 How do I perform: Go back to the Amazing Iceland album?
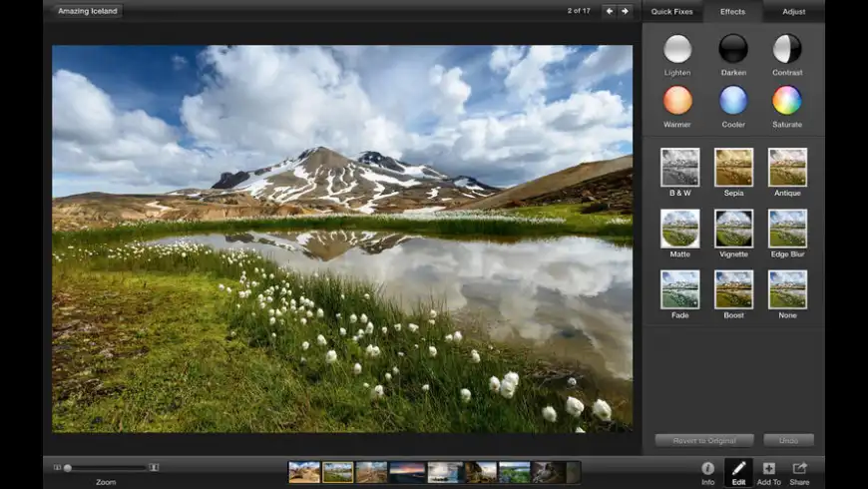88,12
